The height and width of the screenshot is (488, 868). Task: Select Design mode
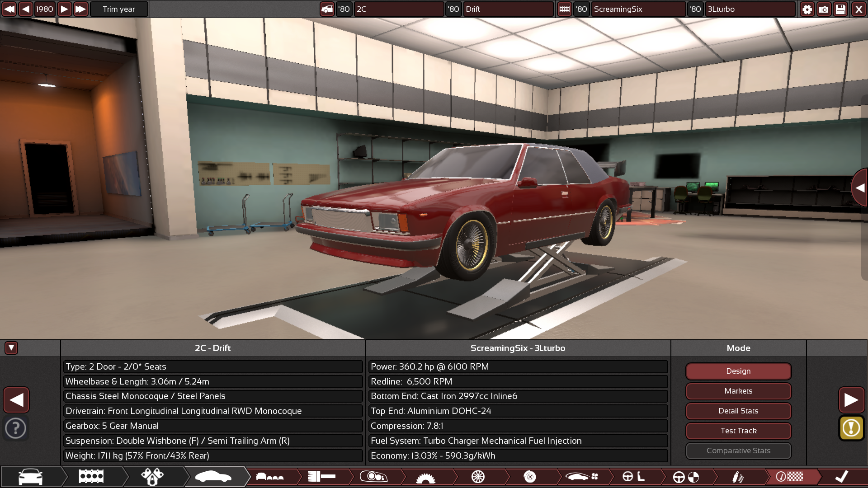click(x=738, y=371)
